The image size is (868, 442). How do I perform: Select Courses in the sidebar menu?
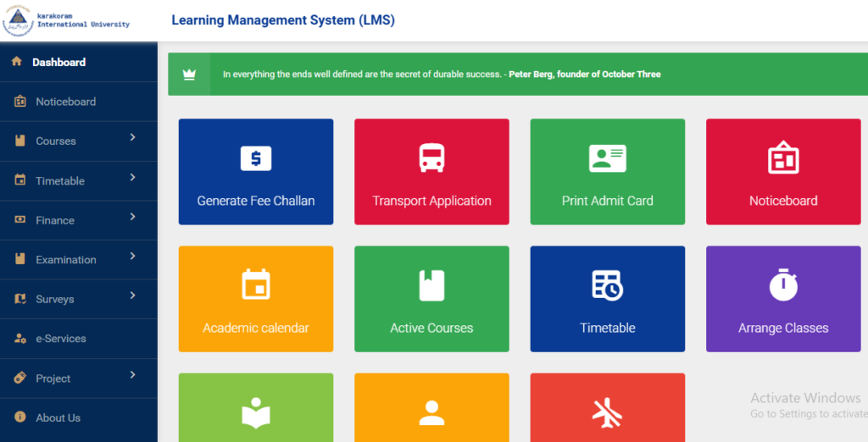point(79,141)
